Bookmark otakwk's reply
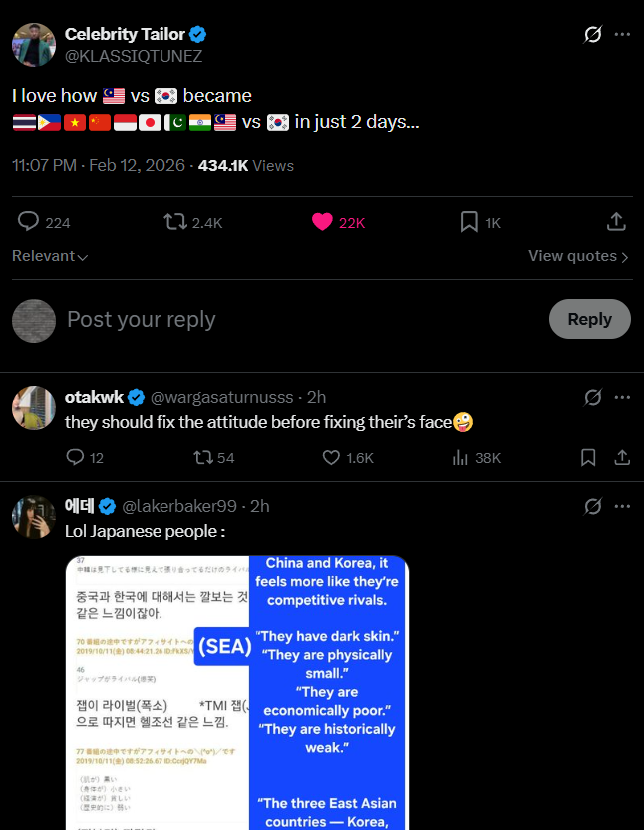Viewport: 644px width, 830px height. 588,457
